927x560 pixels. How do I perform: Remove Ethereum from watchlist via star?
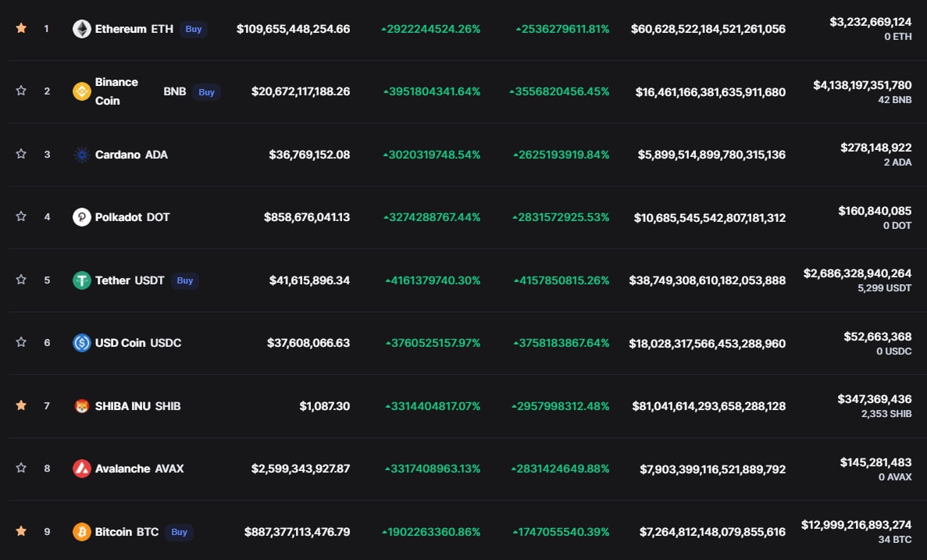tap(21, 29)
